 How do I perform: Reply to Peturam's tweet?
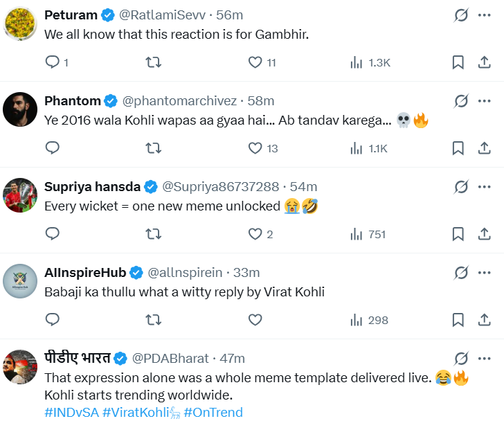pos(53,62)
